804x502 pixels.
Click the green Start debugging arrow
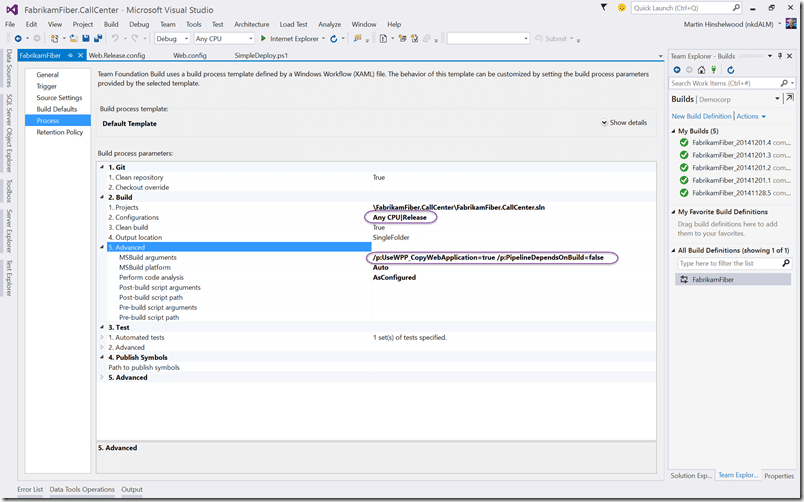click(263, 38)
